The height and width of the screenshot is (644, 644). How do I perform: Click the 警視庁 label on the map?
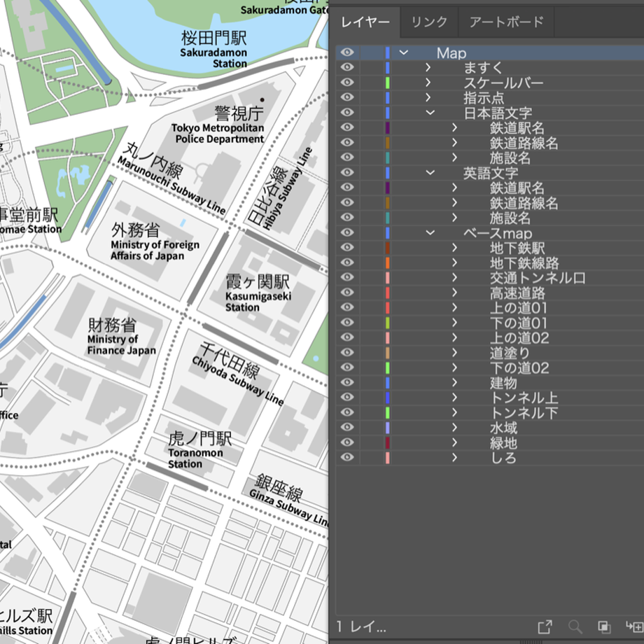pyautogui.click(x=239, y=113)
